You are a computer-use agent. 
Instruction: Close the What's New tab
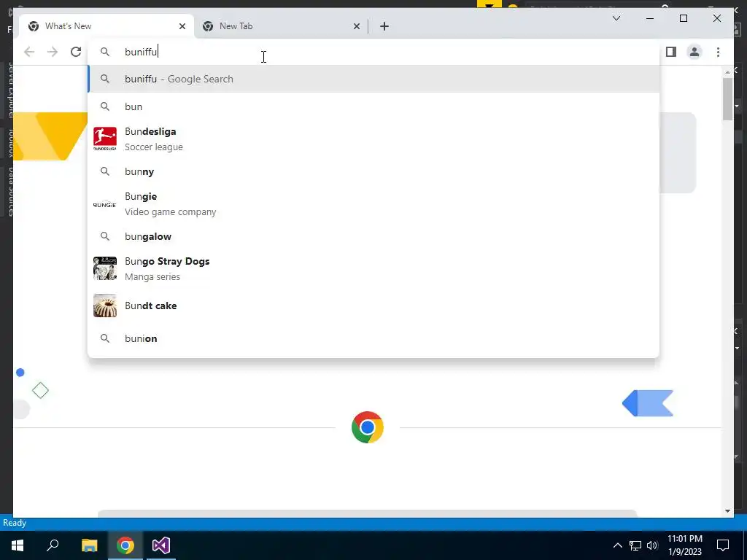[x=182, y=26]
